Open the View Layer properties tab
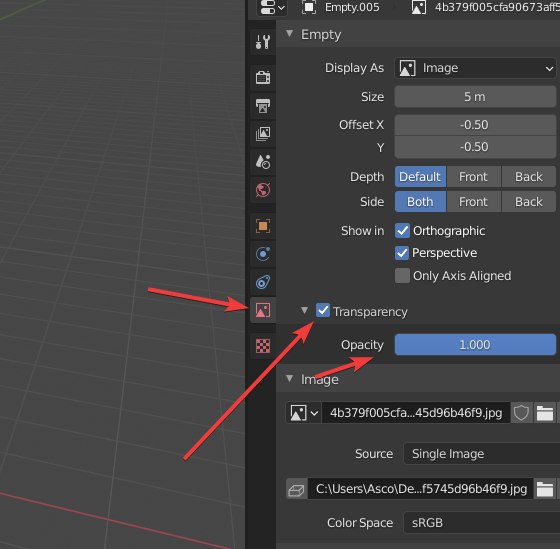This screenshot has width=560, height=549. click(263, 134)
